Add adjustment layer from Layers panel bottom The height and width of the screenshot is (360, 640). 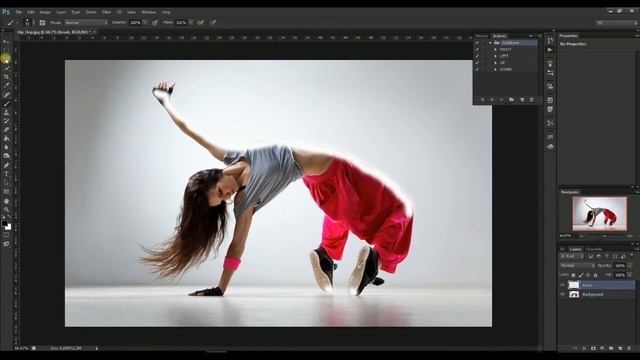(602, 348)
